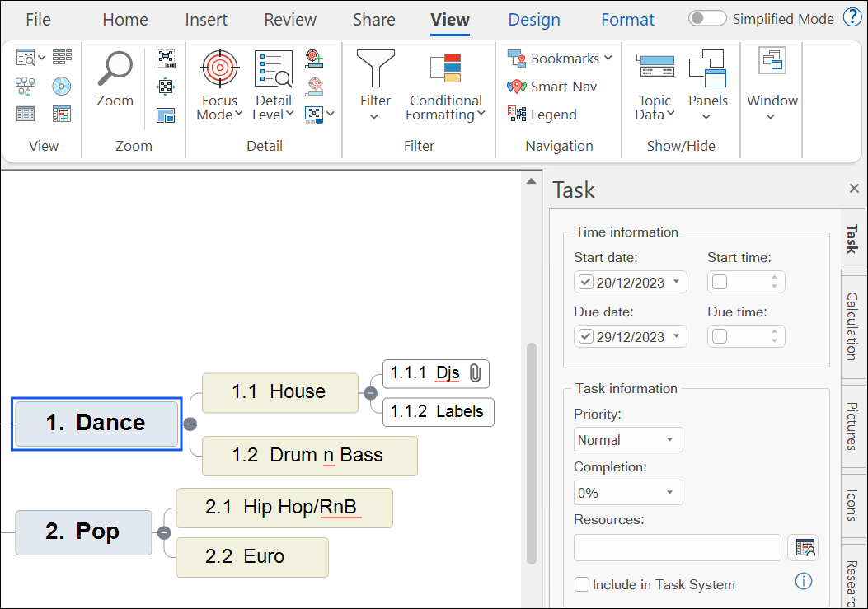Viewport: 868px width, 609px height.
Task: Open the Priority dropdown
Action: [628, 440]
